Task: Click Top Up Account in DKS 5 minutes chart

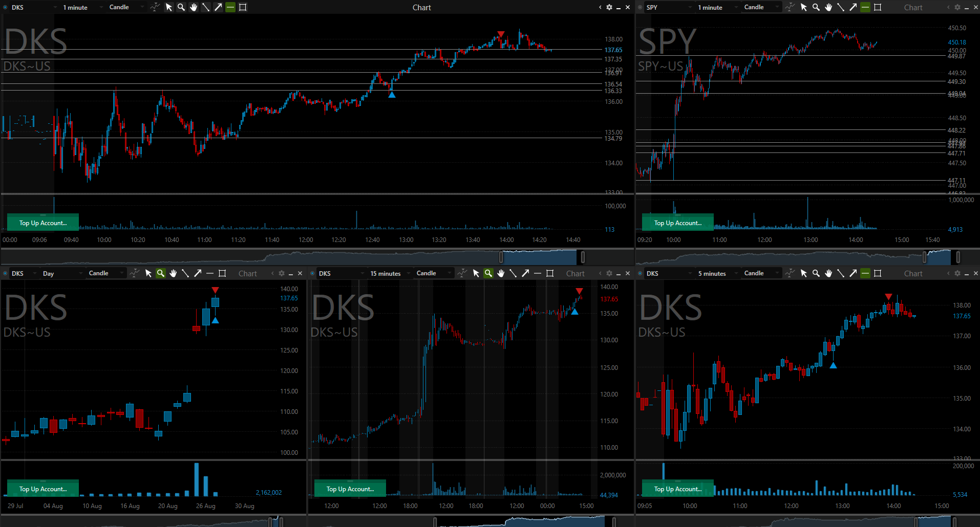Action: 678,489
